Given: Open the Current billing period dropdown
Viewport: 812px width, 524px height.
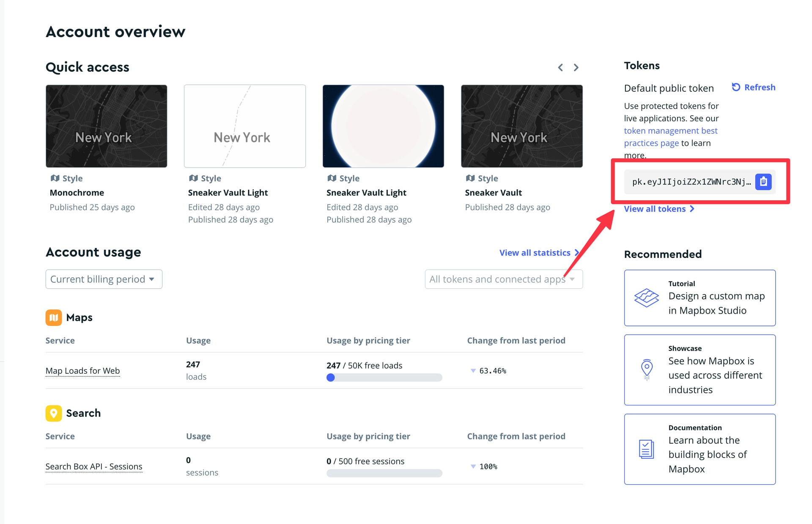Looking at the screenshot, I should tap(104, 279).
